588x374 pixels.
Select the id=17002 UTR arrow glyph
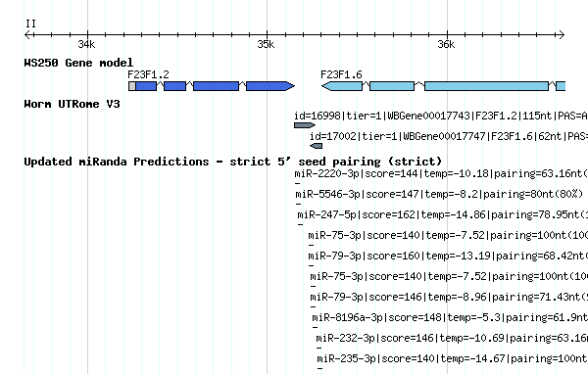coord(317,146)
